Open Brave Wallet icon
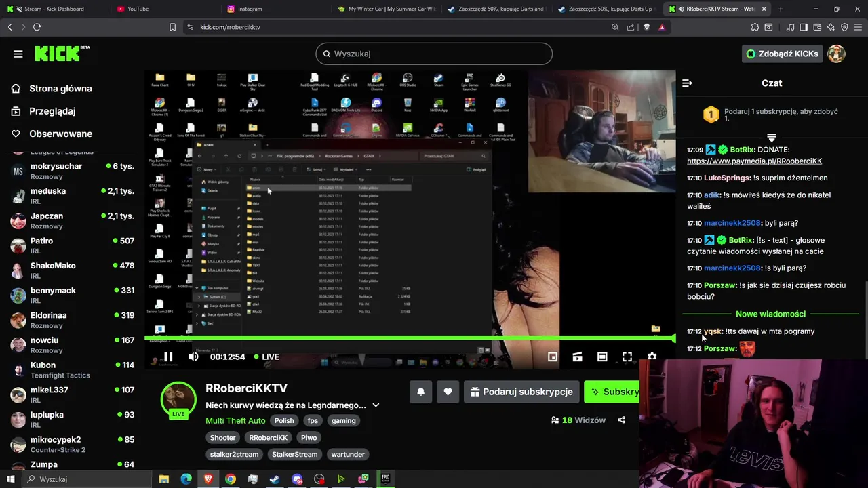868x488 pixels. point(817,27)
